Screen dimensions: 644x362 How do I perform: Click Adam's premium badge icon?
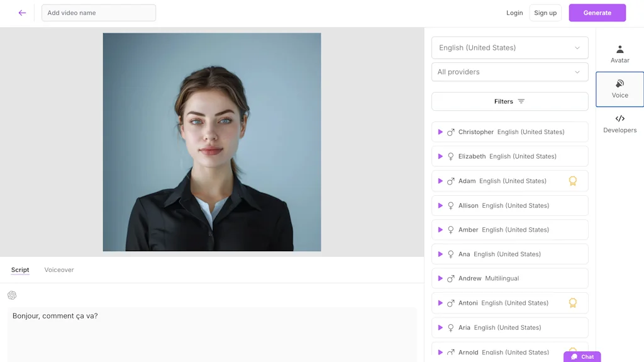click(572, 181)
